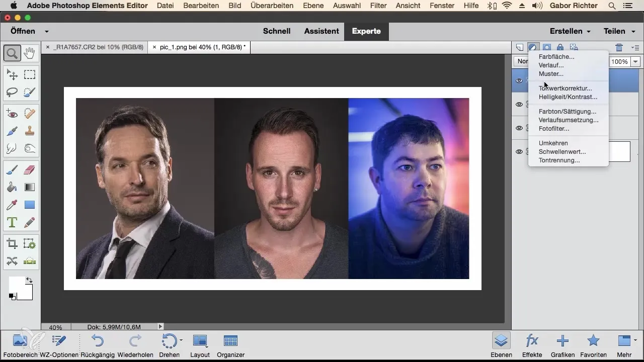The height and width of the screenshot is (362, 644).
Task: Choose Farbfläche... from the adjustment menu
Action: [x=556, y=57]
